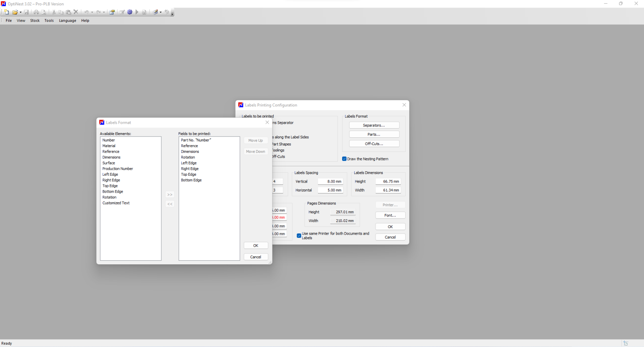Open the Help menu
Screen dimensions: 644x347
coord(85,21)
